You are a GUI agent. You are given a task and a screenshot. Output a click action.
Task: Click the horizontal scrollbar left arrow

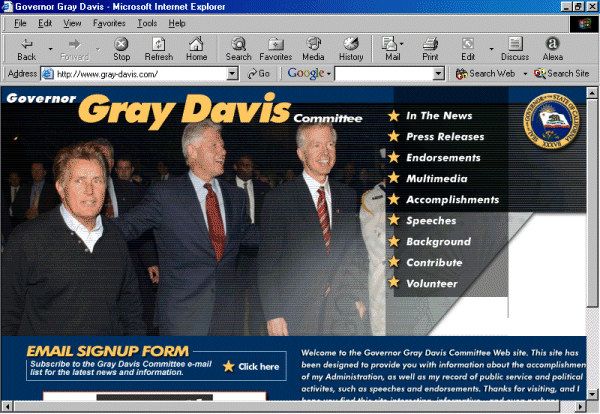tap(7, 406)
